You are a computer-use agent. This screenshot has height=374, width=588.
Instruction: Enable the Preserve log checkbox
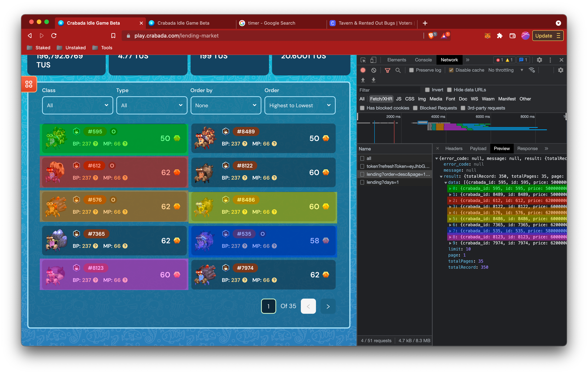(411, 70)
